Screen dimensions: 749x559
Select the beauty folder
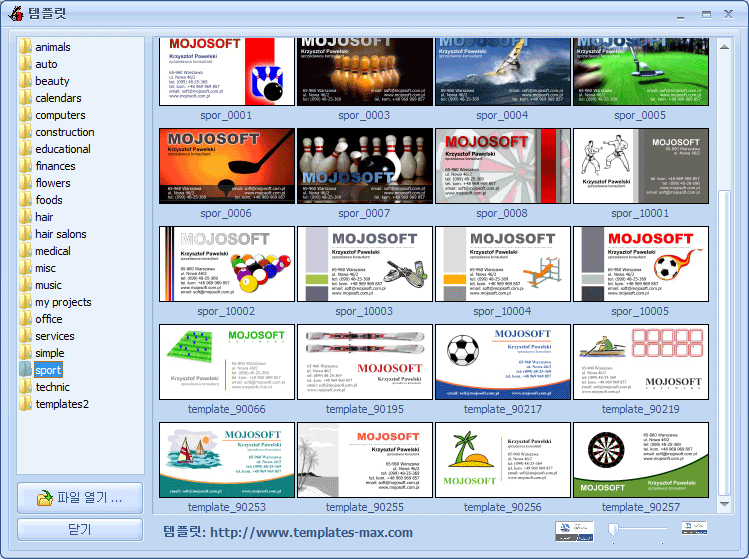[x=52, y=81]
